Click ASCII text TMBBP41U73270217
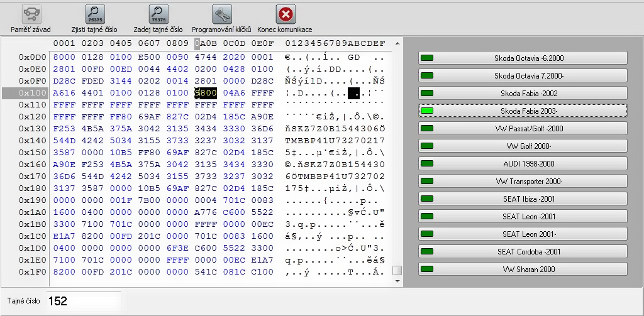 [335, 141]
